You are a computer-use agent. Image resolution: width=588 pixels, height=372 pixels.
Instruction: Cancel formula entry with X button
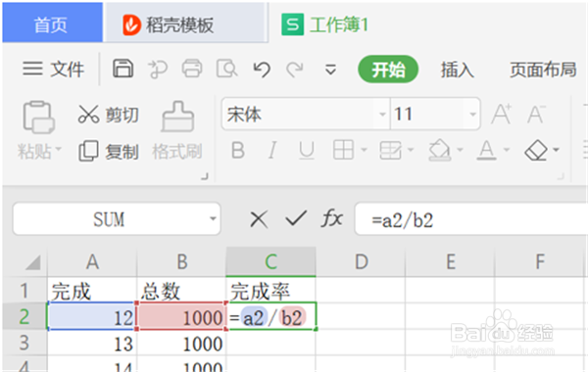[x=259, y=218]
